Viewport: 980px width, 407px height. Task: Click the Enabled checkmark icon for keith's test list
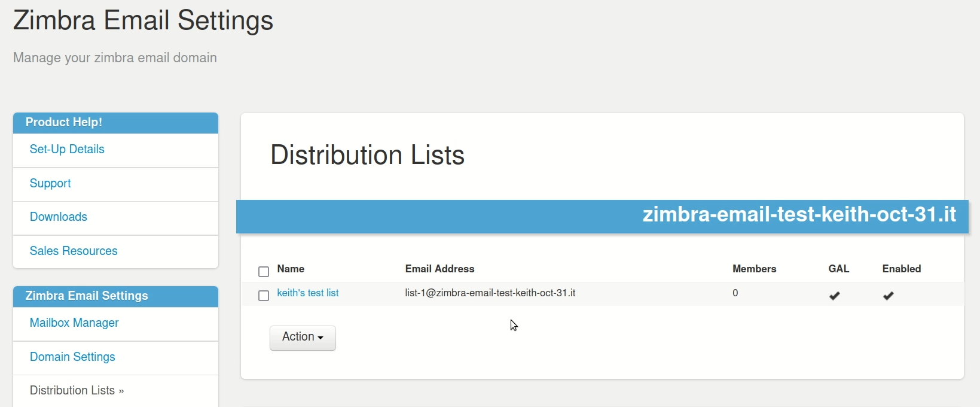pos(889,294)
